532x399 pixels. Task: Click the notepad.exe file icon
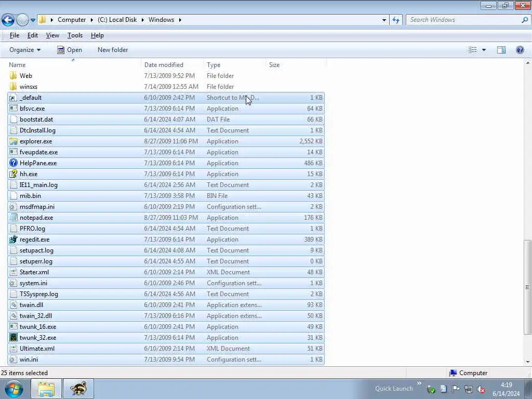tap(13, 218)
